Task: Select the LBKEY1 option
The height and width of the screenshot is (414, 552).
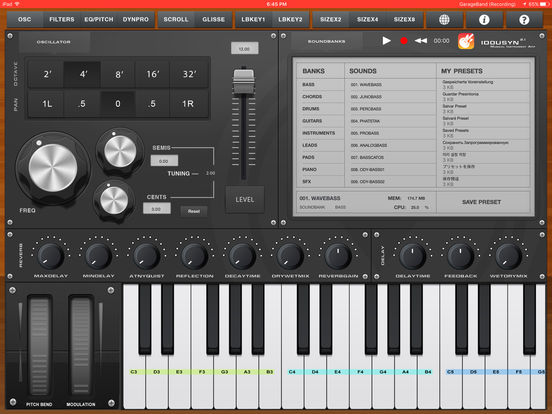Action: tap(253, 19)
